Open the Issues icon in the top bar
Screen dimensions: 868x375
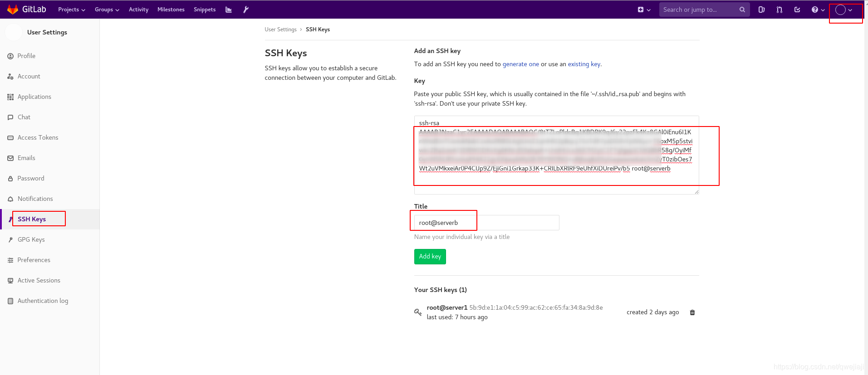[761, 10]
